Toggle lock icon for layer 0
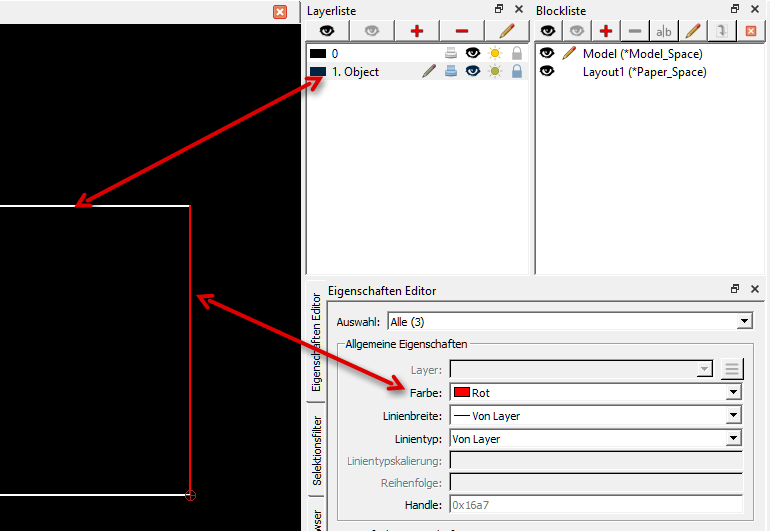This screenshot has width=770, height=531. tap(517, 53)
